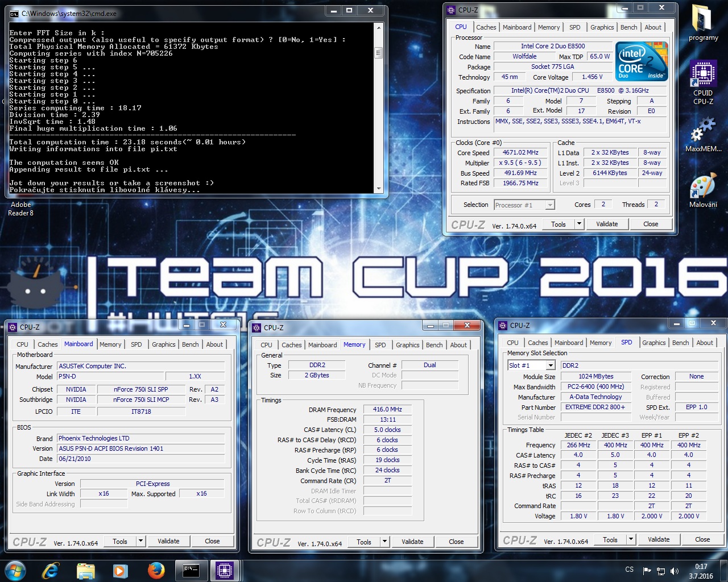Screen dimensions: 728x582
Task: Click Bus Speed value 491.69 MHz
Action: pos(520,173)
